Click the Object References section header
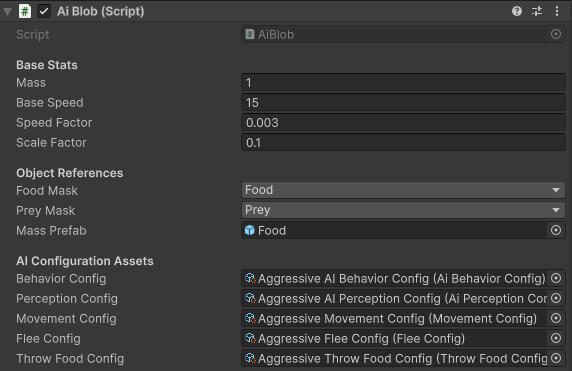This screenshot has height=371, width=572. [70, 173]
